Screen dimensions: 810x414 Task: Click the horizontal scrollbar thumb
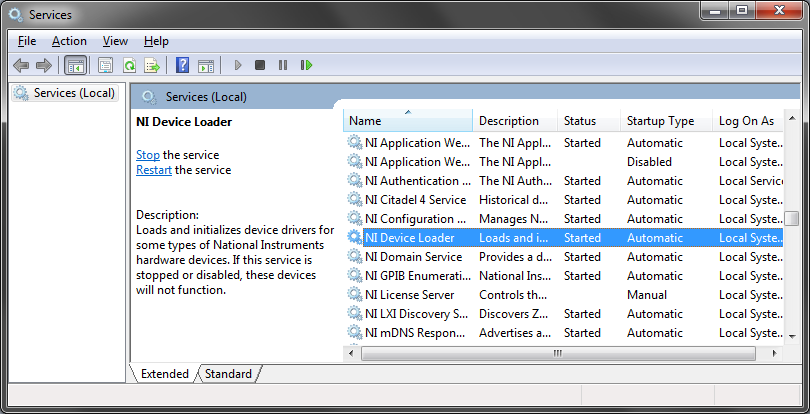[x=558, y=354]
